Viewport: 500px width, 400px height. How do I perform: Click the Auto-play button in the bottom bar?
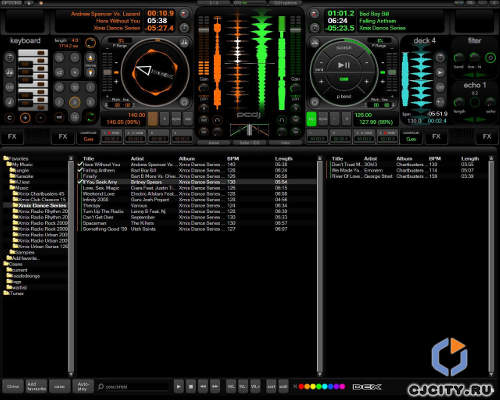pyautogui.click(x=83, y=387)
